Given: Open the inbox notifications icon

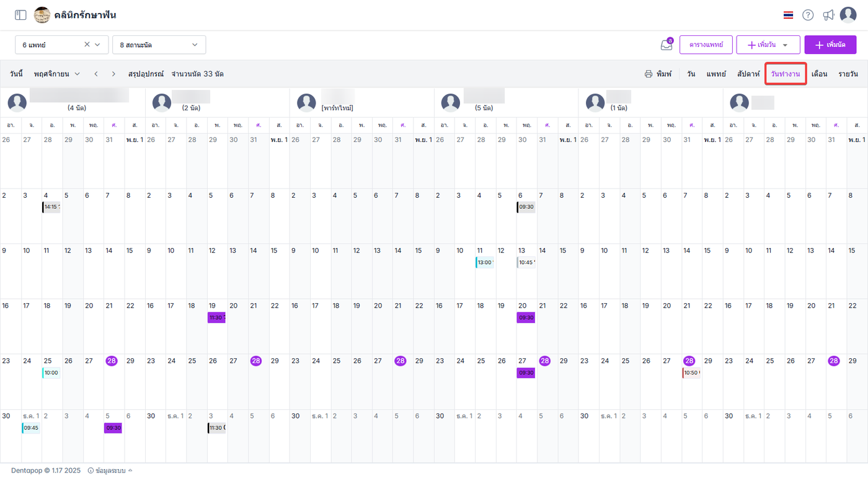Looking at the screenshot, I should click(666, 45).
